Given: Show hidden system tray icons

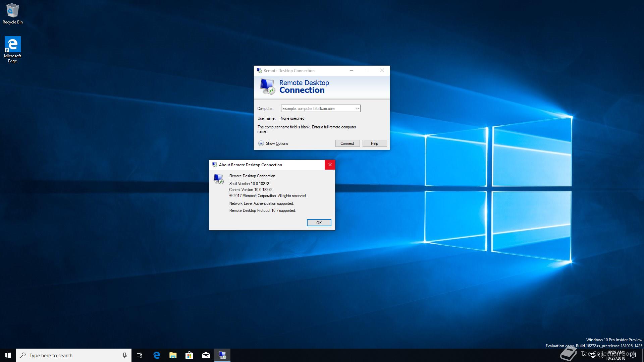Looking at the screenshot, I should (585, 355).
